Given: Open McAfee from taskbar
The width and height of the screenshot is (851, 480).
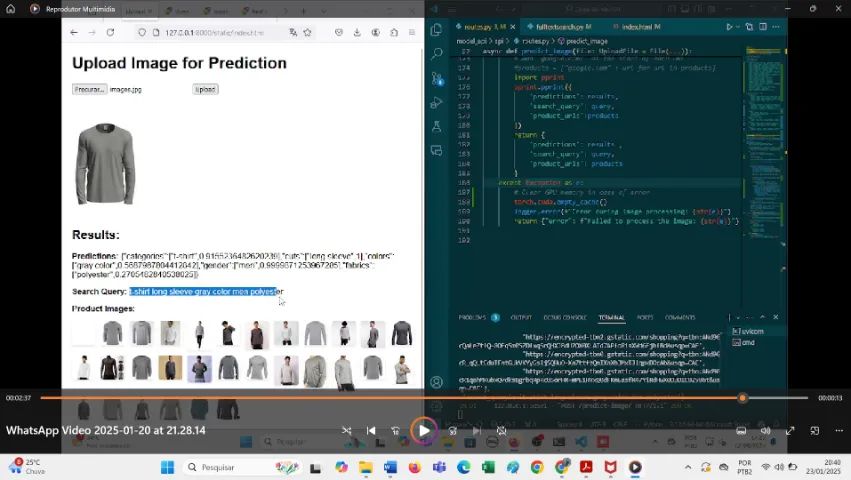Looking at the screenshot, I should tap(611, 467).
